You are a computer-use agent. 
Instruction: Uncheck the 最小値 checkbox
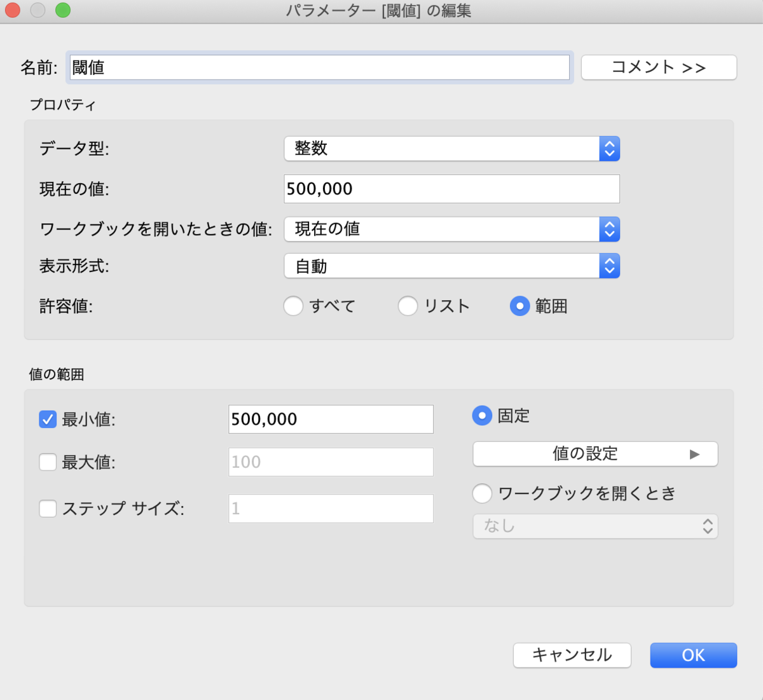pos(48,419)
